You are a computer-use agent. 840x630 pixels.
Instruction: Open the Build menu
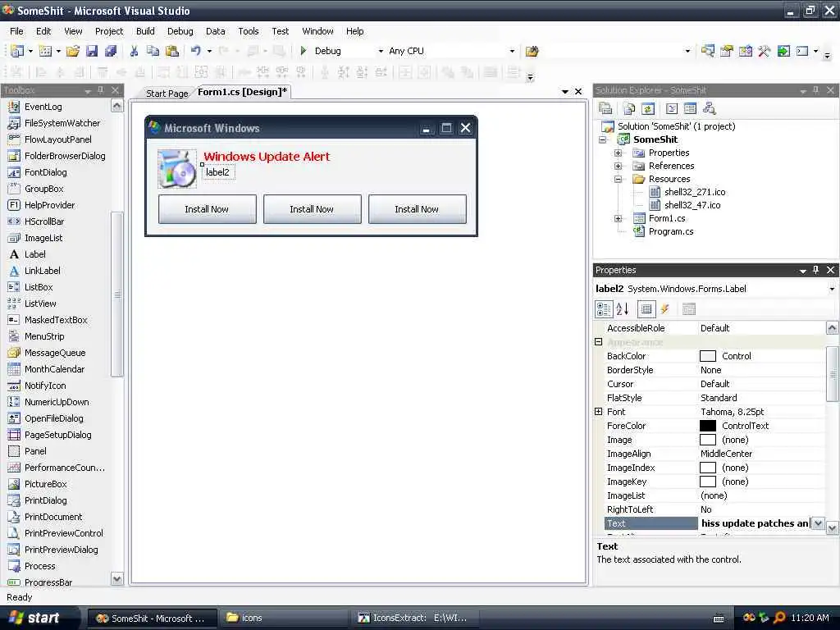tap(145, 31)
